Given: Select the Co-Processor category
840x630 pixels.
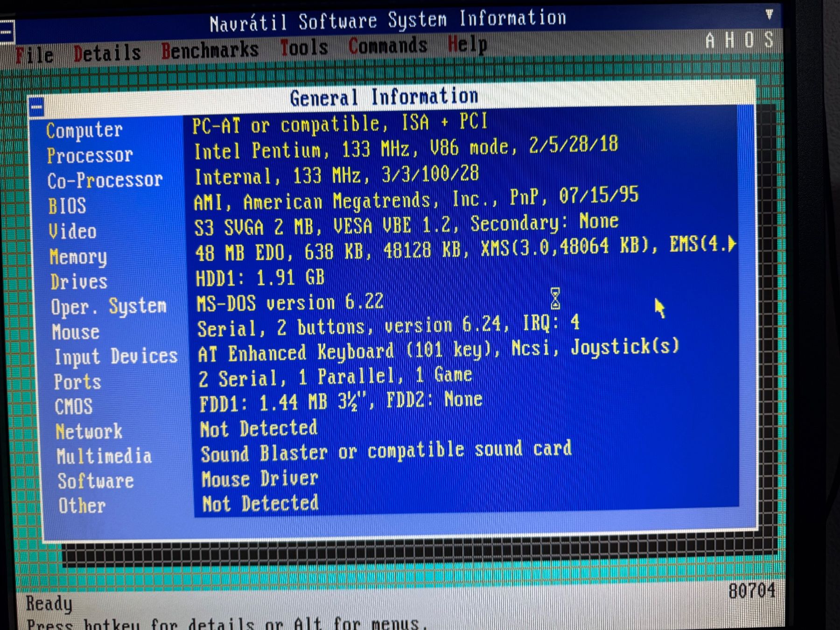Looking at the screenshot, I should pos(105,180).
